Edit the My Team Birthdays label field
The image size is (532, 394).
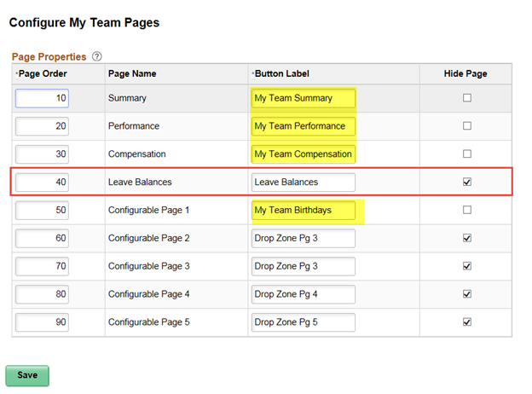click(303, 210)
